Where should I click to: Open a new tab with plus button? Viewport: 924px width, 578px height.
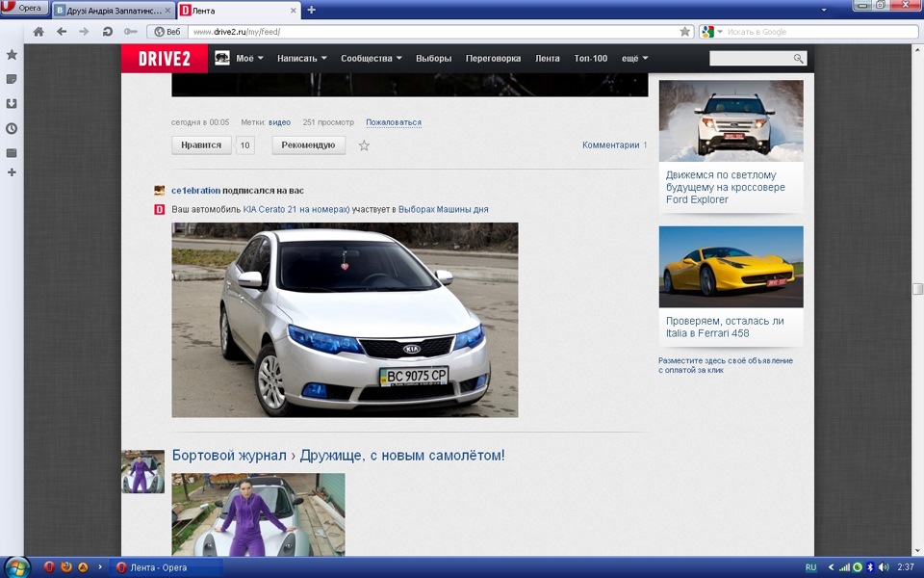click(311, 10)
